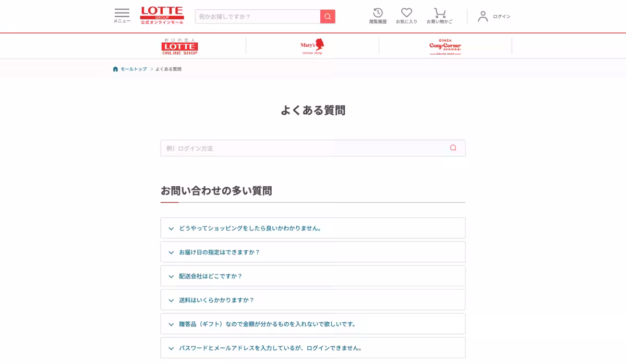Click the LOTTE Group mall logo
This screenshot has height=364, width=626.
[162, 16]
